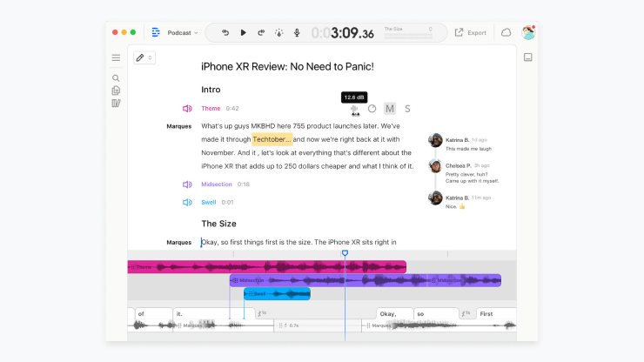Click the Midsection clip speaker icon

(x=187, y=184)
